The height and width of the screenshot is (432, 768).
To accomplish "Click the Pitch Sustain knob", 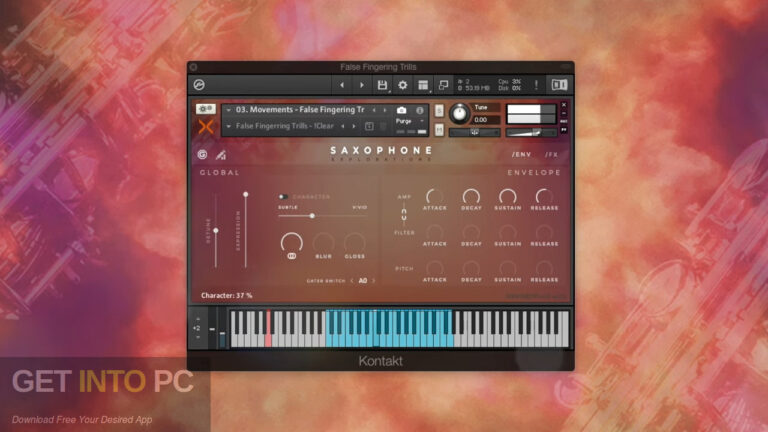I will click(507, 268).
